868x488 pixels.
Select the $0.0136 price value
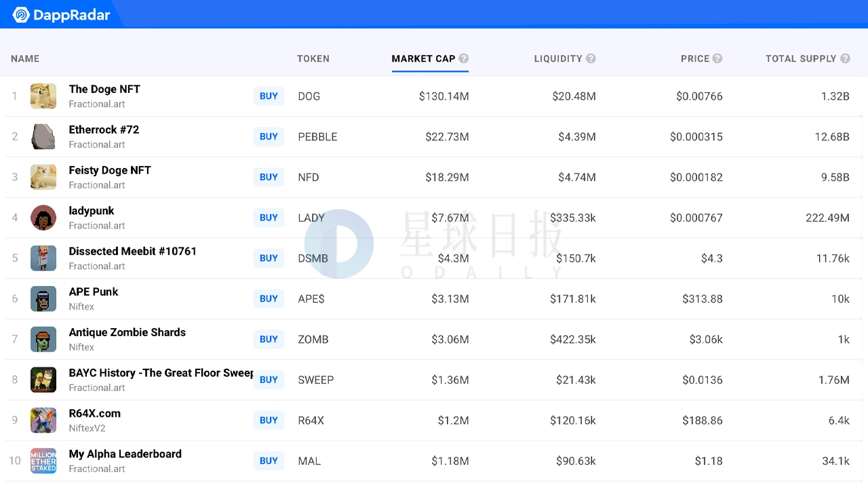pyautogui.click(x=703, y=380)
